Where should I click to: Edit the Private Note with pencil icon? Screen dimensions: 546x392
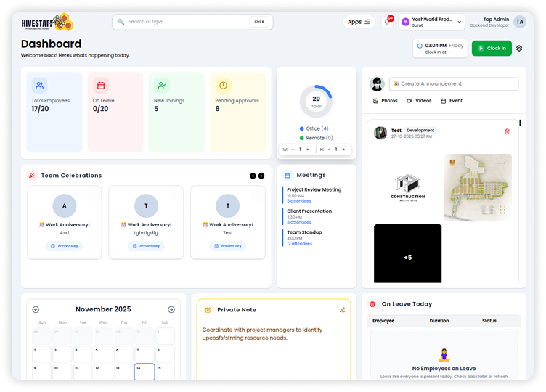342,310
